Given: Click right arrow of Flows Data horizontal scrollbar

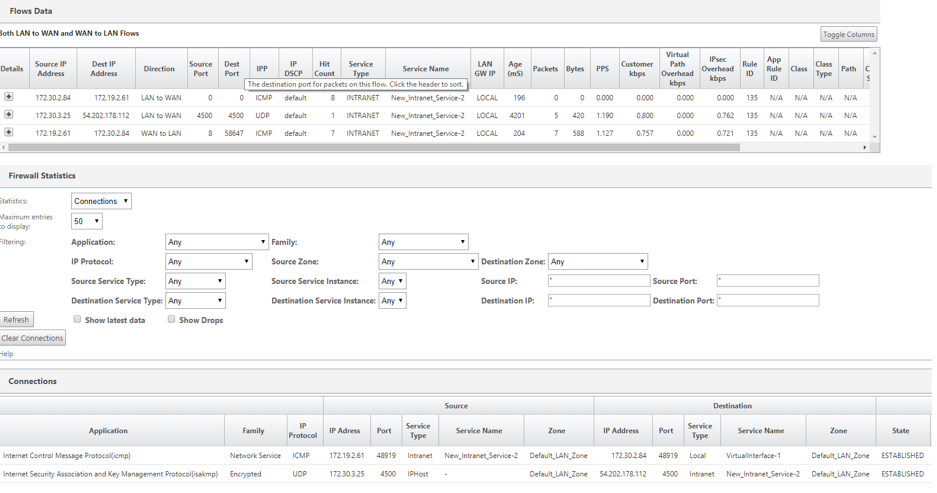Looking at the screenshot, I should pyautogui.click(x=865, y=147).
